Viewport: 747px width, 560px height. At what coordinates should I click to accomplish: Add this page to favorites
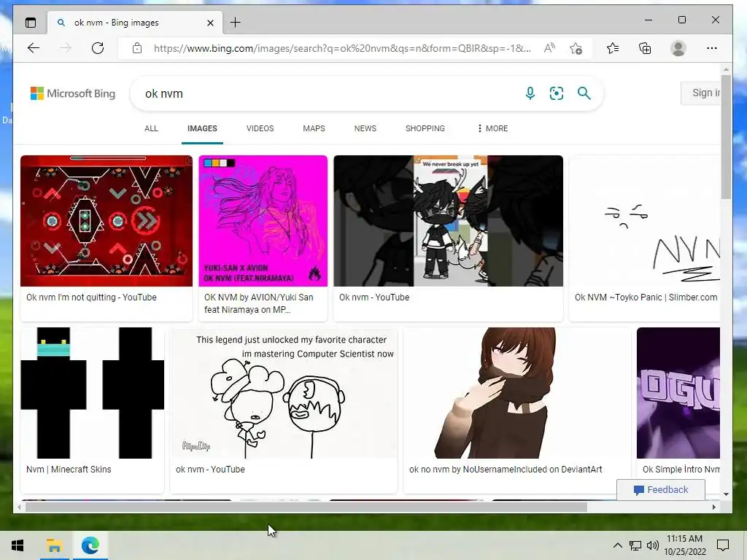[x=576, y=48]
